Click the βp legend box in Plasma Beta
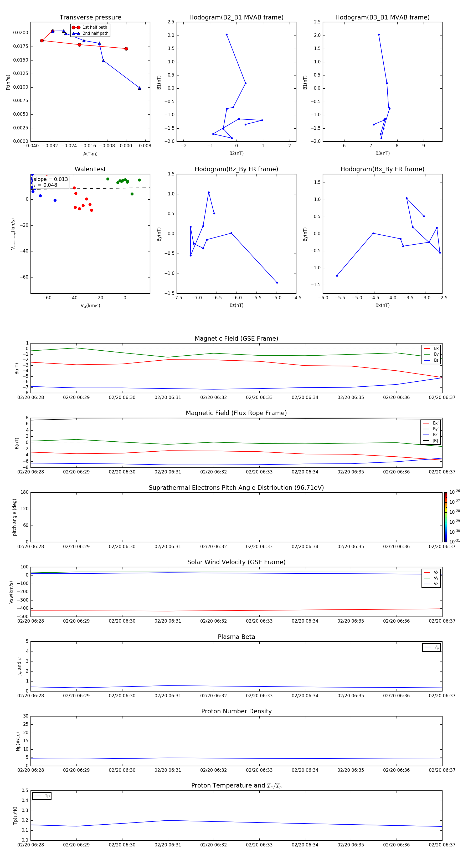Screen dimensions: 473x868 (431, 647)
